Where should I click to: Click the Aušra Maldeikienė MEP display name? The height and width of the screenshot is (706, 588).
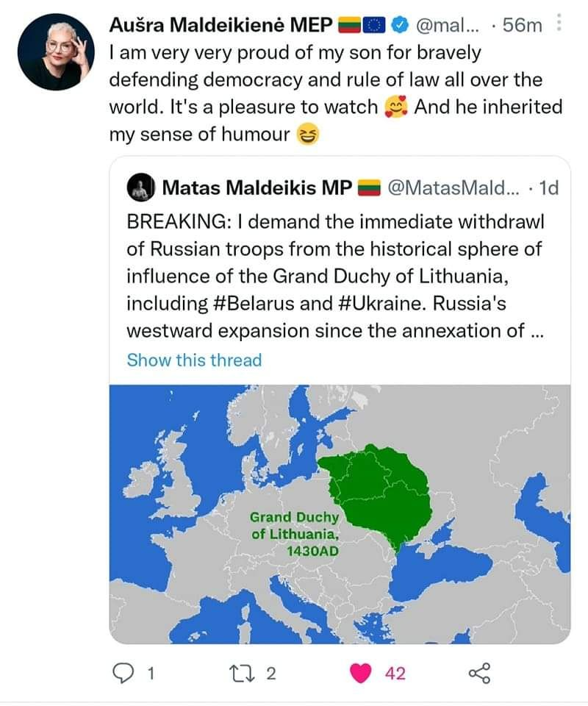pos(221,25)
